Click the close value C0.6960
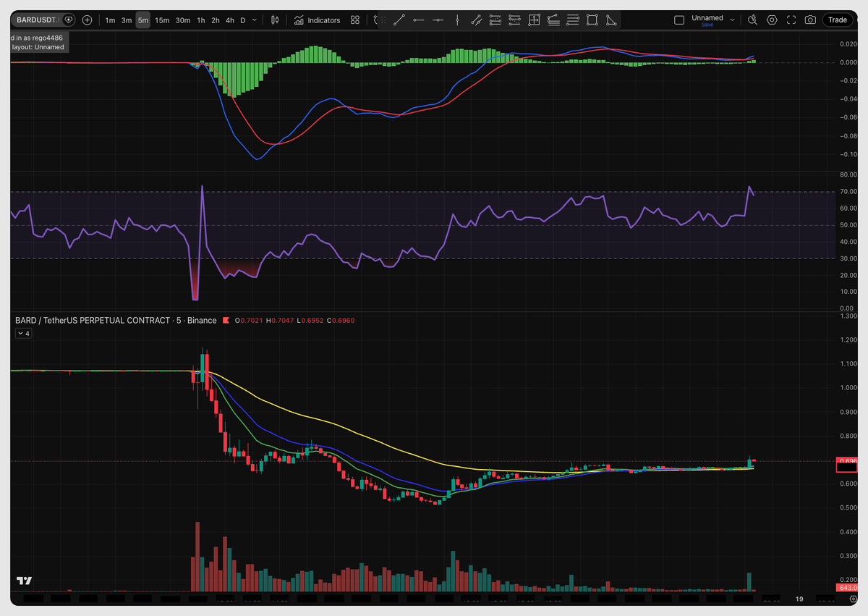 341,320
